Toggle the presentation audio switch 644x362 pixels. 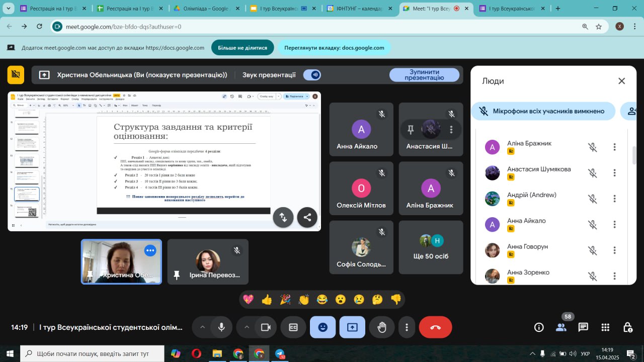tap(312, 75)
